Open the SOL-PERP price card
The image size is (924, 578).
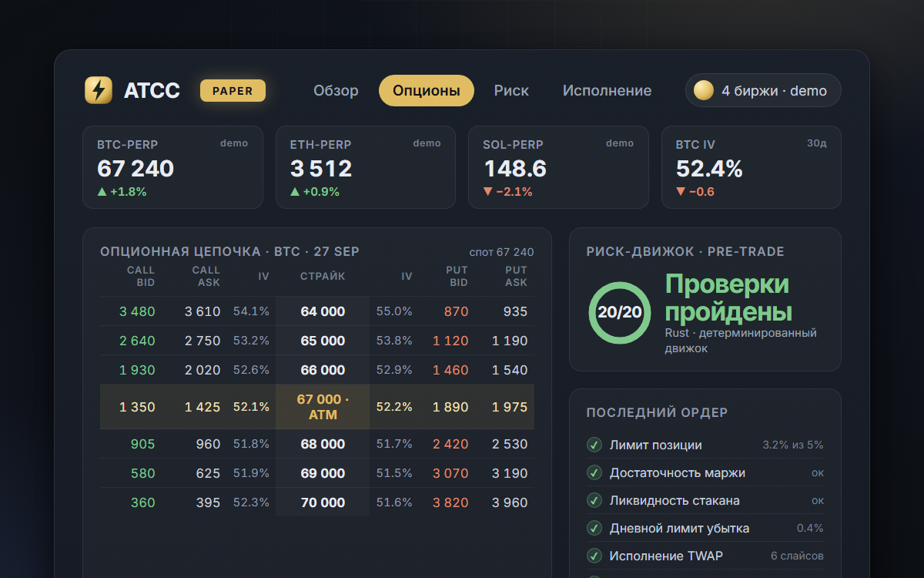tap(558, 167)
